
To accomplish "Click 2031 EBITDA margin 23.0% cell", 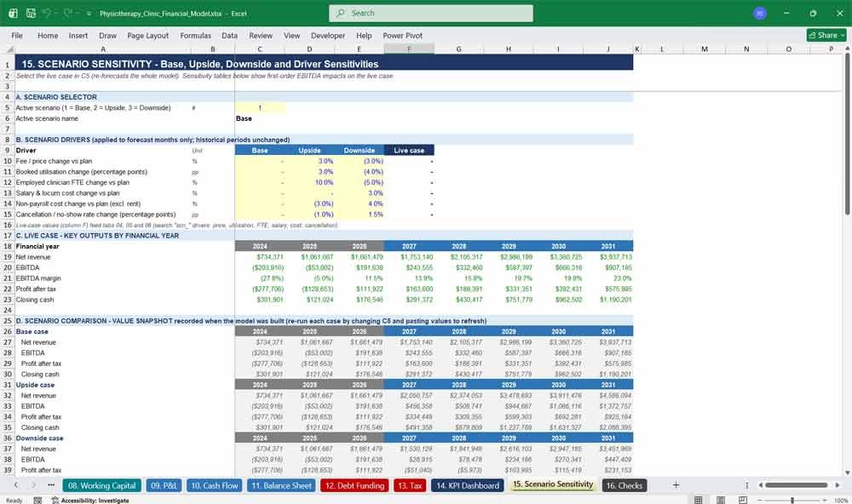I will 608,278.
